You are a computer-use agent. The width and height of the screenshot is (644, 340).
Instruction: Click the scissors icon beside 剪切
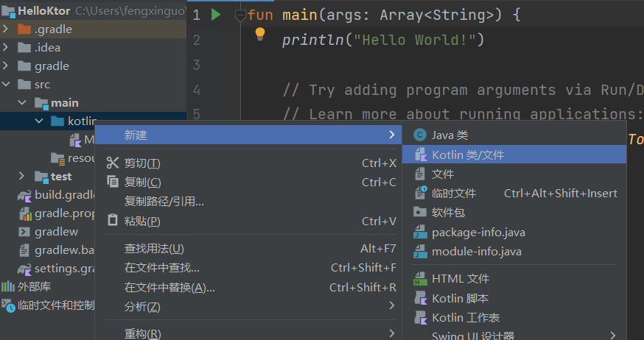(x=113, y=163)
